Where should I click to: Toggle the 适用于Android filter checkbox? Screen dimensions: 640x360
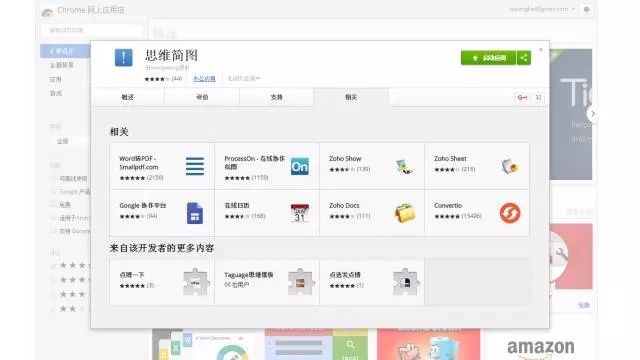point(53,218)
